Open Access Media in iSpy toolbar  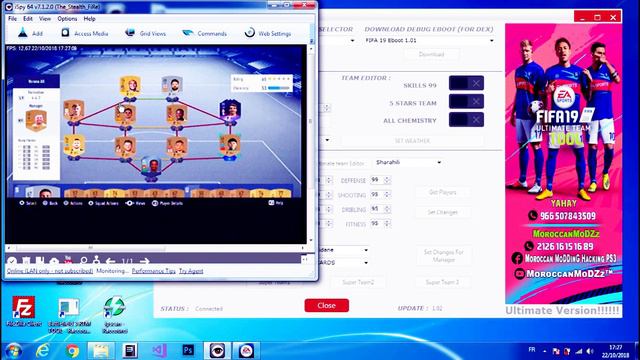tap(84, 33)
